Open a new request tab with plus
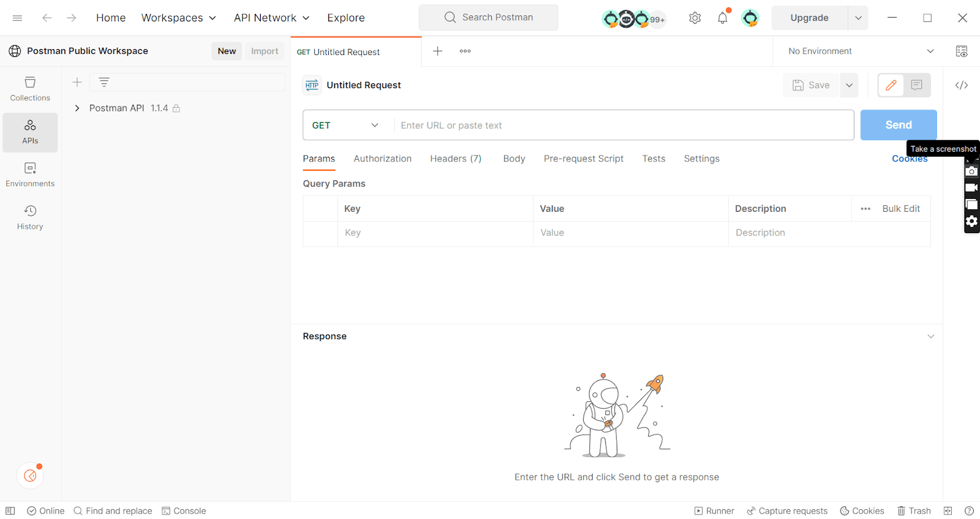 [x=437, y=51]
